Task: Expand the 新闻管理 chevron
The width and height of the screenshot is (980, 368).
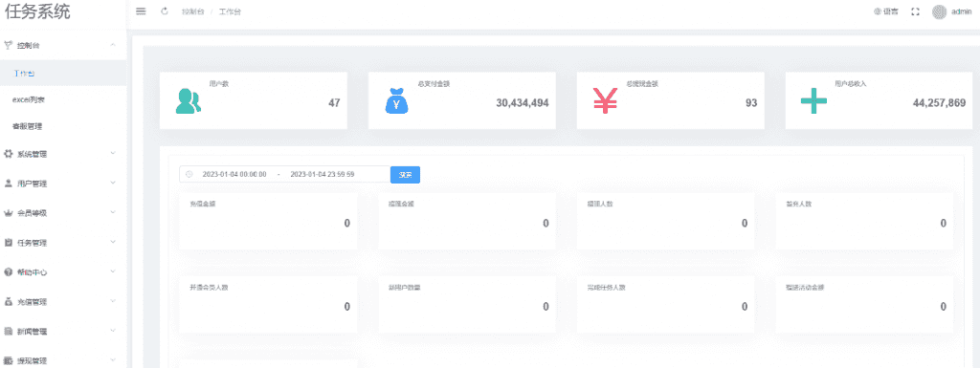Action: point(113,330)
